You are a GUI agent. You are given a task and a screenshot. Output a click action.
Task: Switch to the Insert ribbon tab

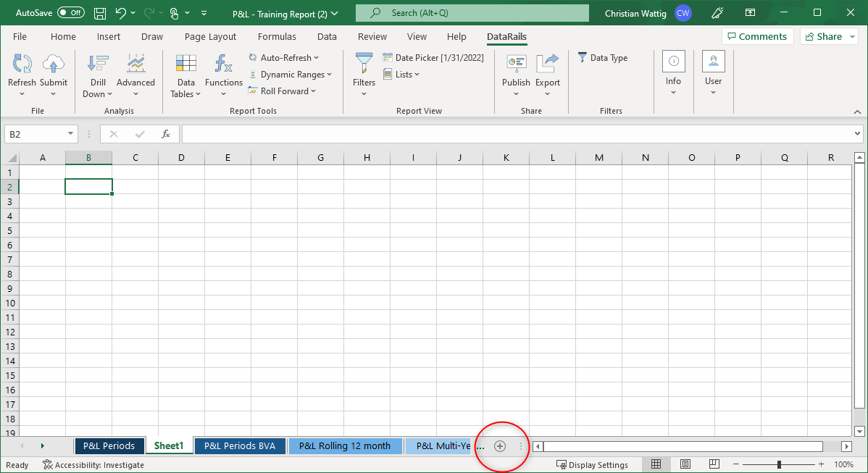click(x=109, y=36)
